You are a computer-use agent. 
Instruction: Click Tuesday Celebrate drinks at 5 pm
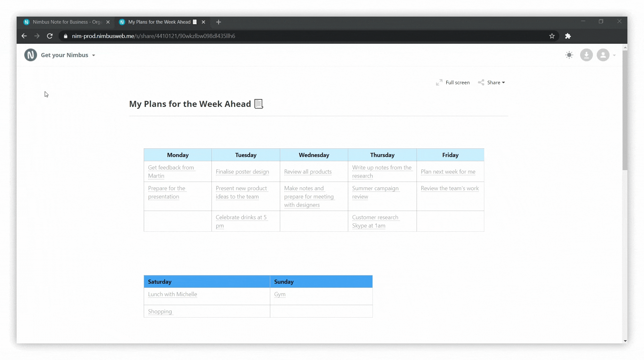point(241,221)
